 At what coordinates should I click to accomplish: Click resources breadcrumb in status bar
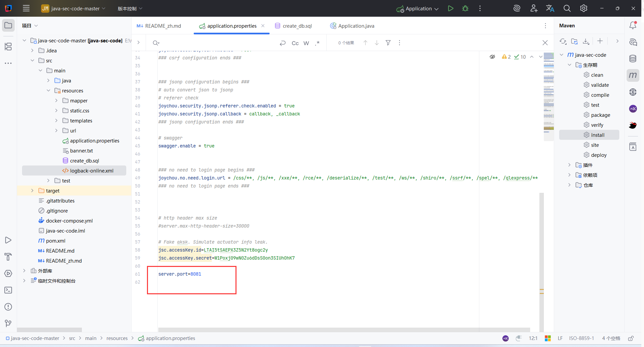[117, 338]
